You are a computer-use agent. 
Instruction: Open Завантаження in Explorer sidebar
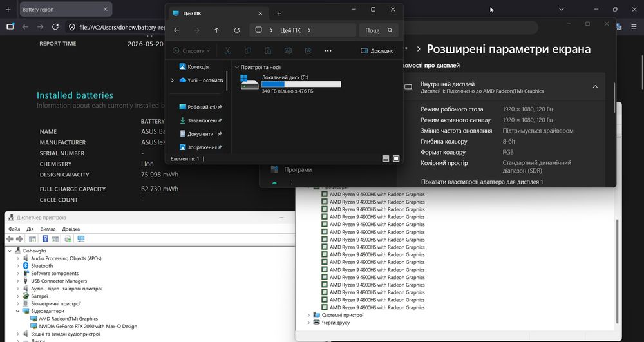pyautogui.click(x=200, y=120)
